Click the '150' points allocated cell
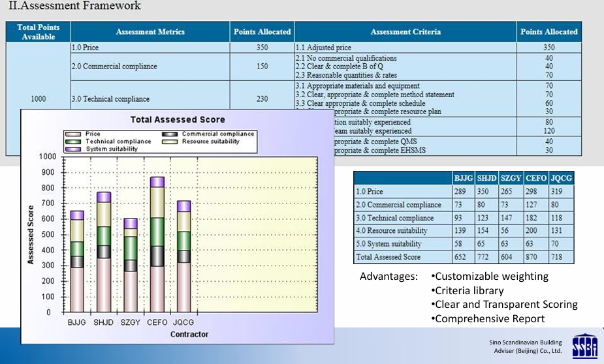The height and width of the screenshot is (364, 604). 262,66
